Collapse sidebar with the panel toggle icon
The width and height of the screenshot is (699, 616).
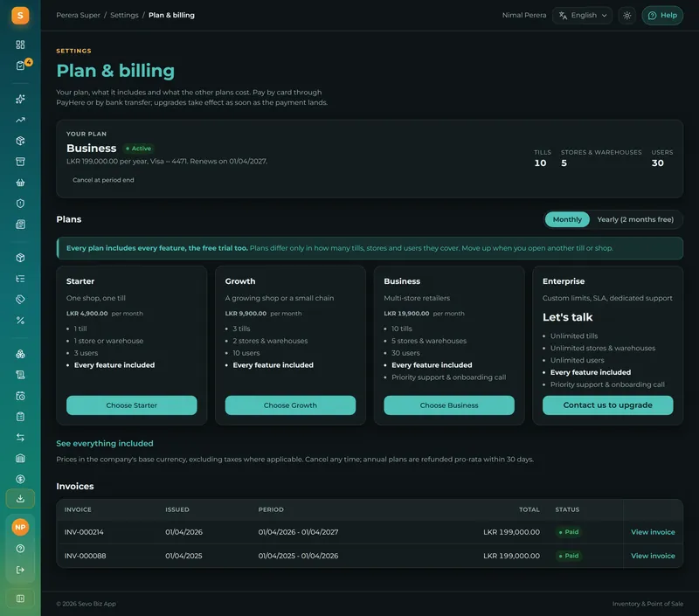coord(20,599)
